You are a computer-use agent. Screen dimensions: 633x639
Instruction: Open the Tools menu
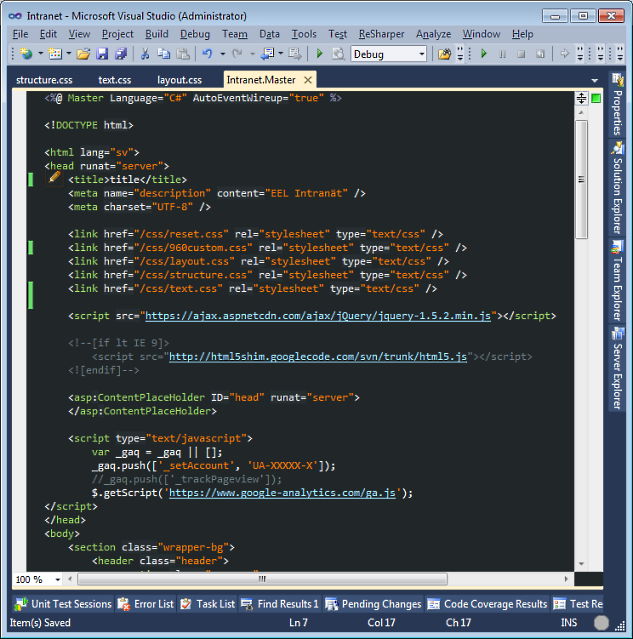(x=304, y=34)
